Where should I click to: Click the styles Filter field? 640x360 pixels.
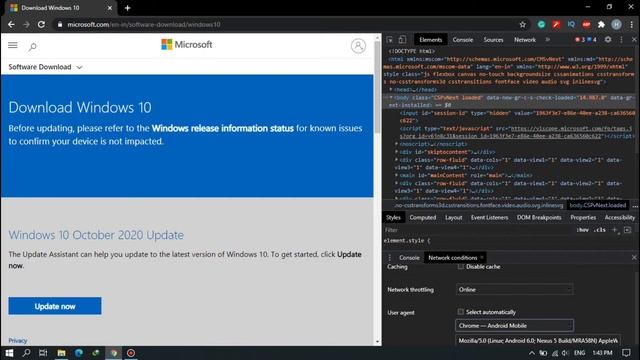point(478,230)
